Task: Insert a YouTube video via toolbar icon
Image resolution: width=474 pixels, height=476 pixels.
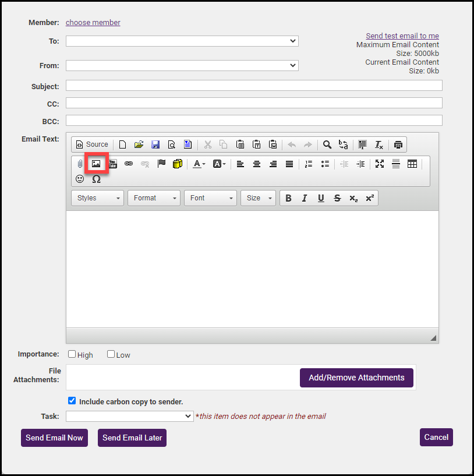Action: point(112,164)
